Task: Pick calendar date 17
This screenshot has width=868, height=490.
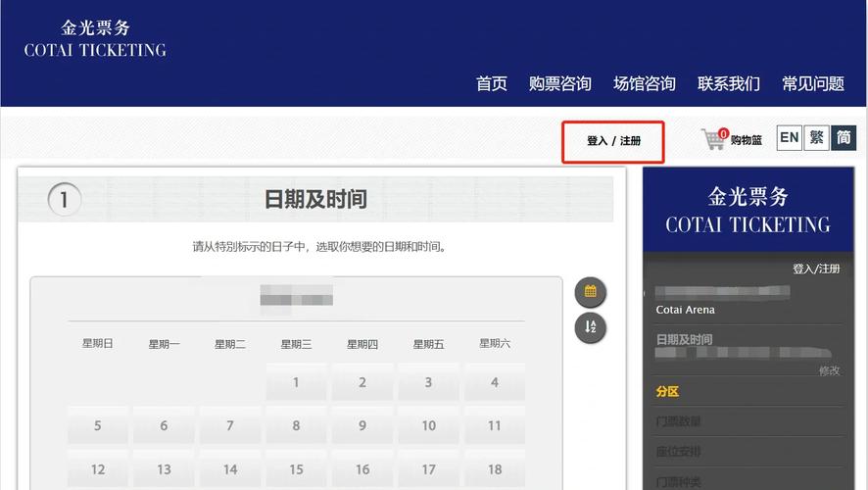Action: (428, 469)
